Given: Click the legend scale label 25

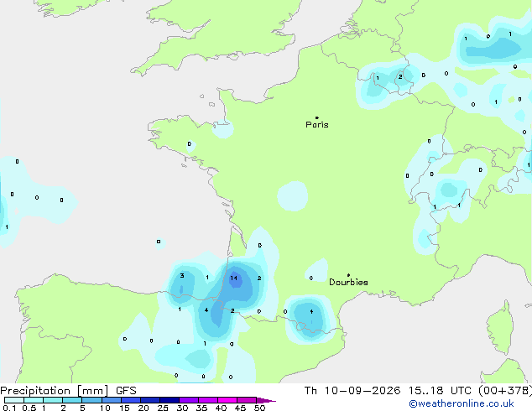Looking at the screenshot, I should [163, 408].
